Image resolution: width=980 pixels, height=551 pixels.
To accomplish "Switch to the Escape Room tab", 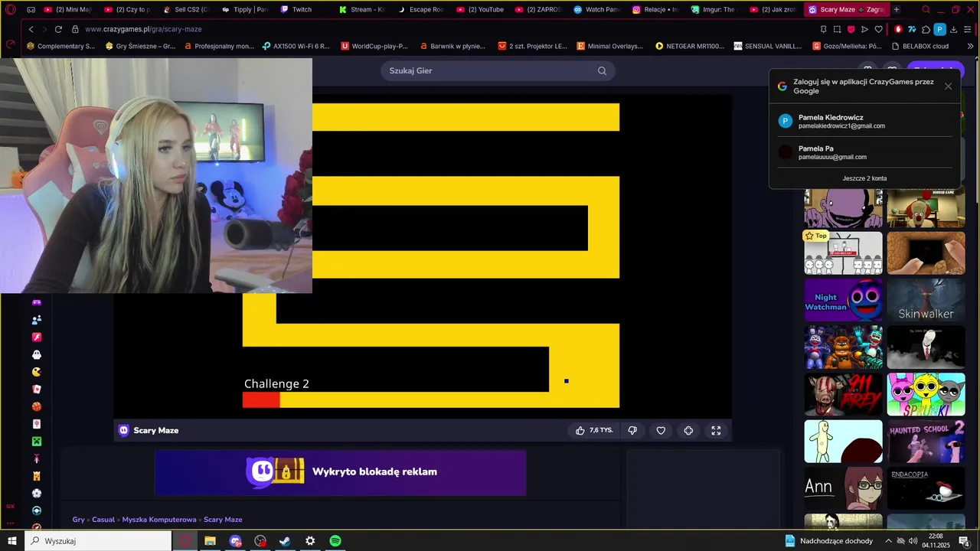I will click(420, 9).
